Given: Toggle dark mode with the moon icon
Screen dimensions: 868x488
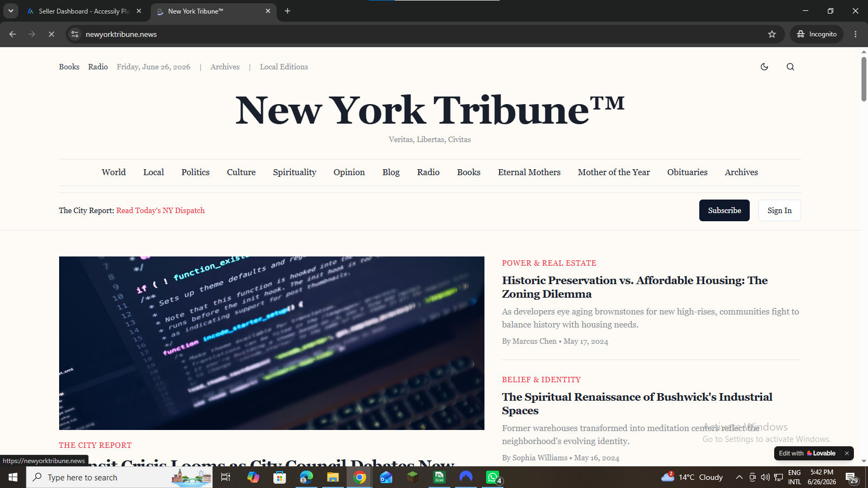Looking at the screenshot, I should 764,67.
